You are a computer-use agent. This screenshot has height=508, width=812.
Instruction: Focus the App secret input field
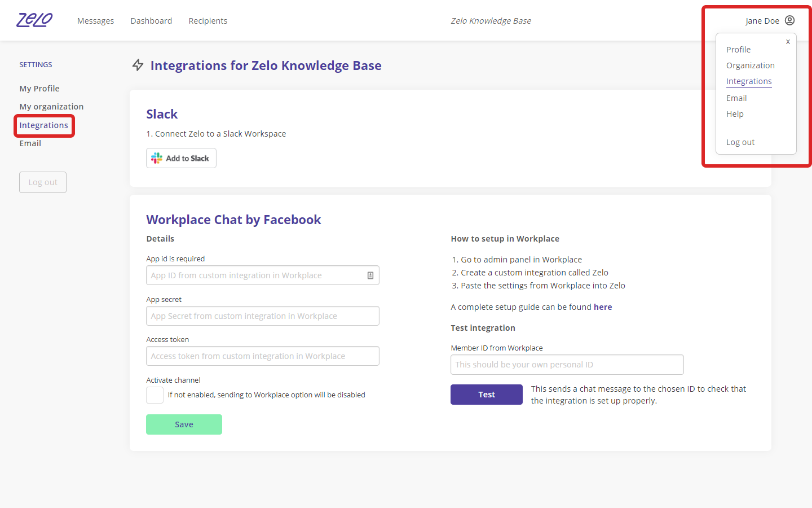263,316
